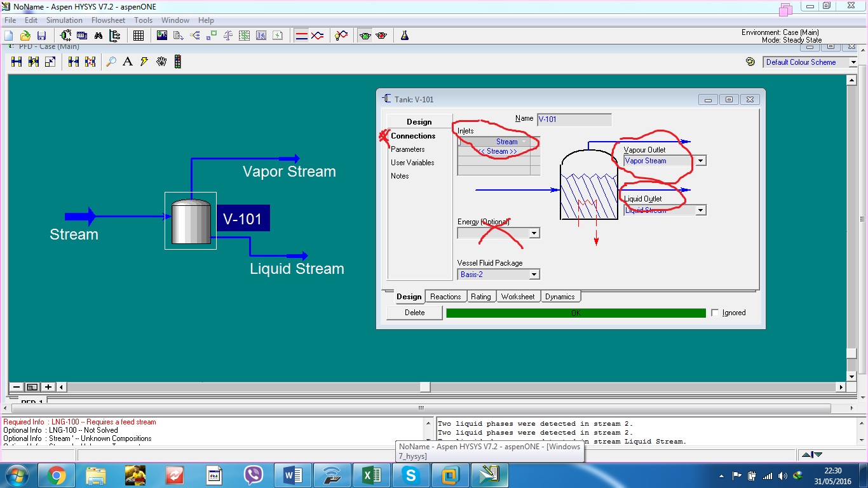
Task: Click the Enter Basis Environment beaker icon
Action: [x=405, y=35]
